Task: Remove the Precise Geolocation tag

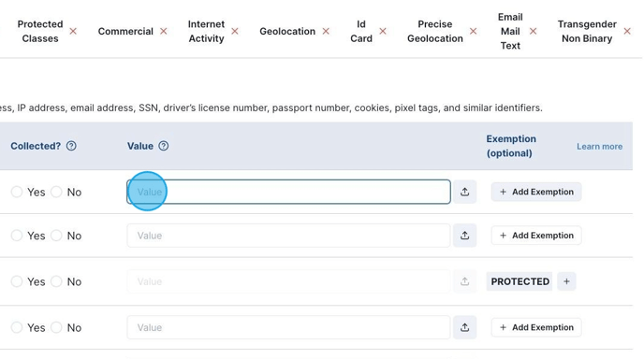Action: (473, 31)
